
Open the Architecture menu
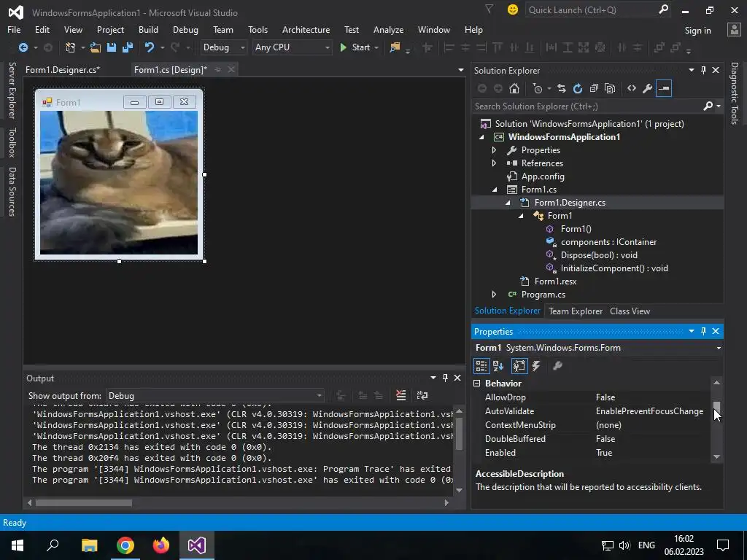(x=306, y=29)
